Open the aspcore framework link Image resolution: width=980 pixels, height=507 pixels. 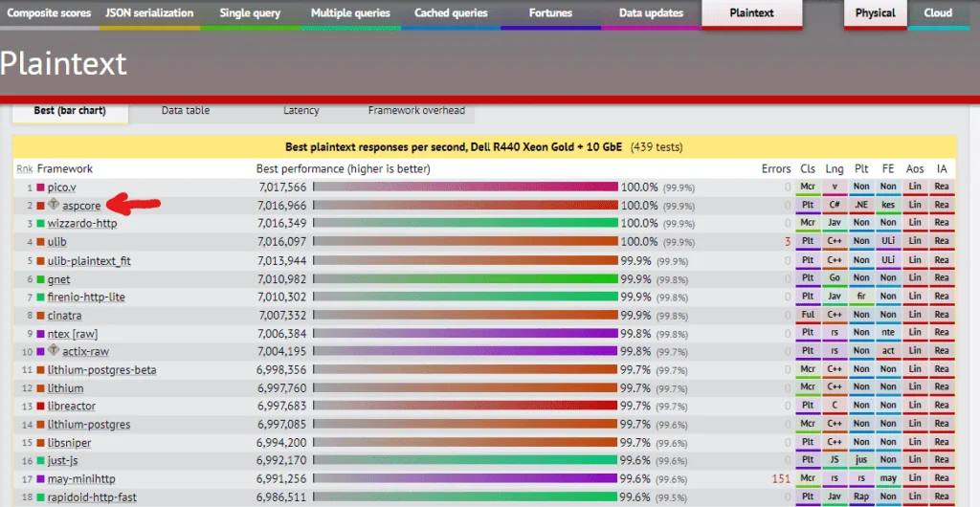pos(81,206)
